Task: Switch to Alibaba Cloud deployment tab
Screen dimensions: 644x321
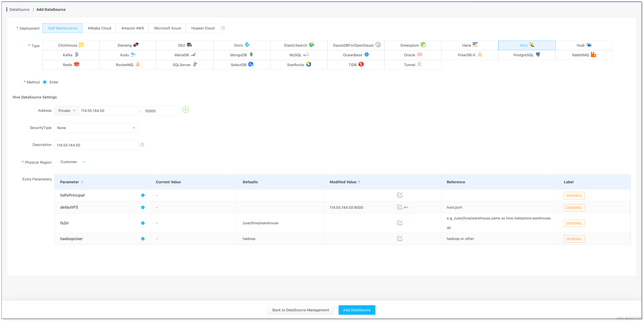Action: (x=99, y=28)
